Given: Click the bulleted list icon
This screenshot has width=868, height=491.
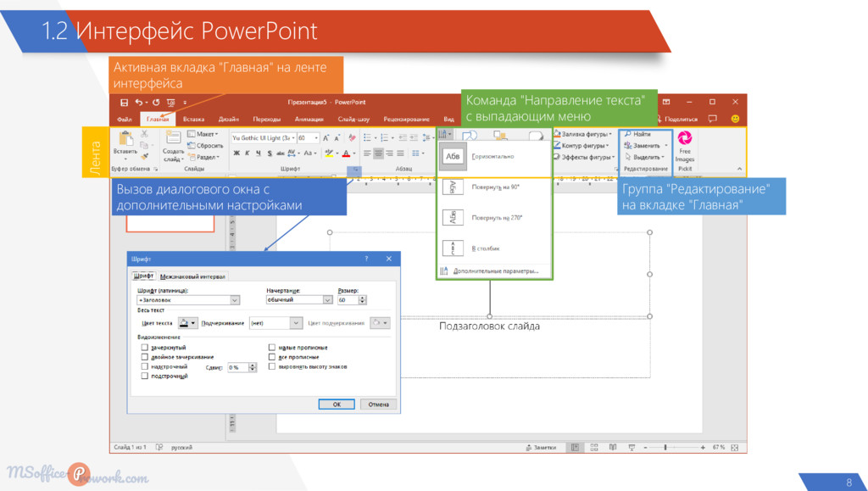Looking at the screenshot, I should 367,138.
